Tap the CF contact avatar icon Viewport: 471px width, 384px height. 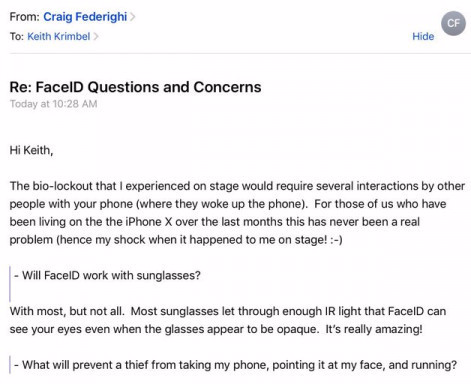[453, 23]
